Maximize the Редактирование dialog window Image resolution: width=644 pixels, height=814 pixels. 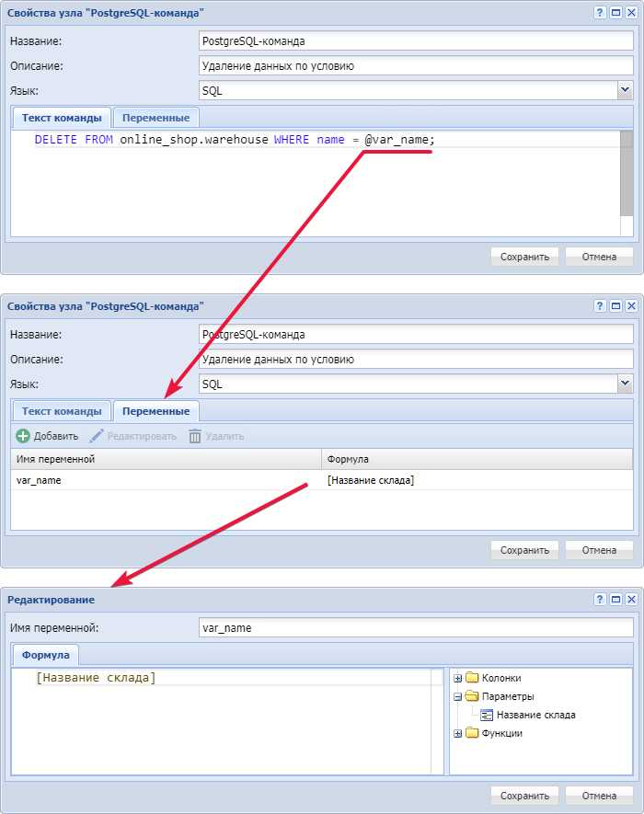tap(615, 600)
